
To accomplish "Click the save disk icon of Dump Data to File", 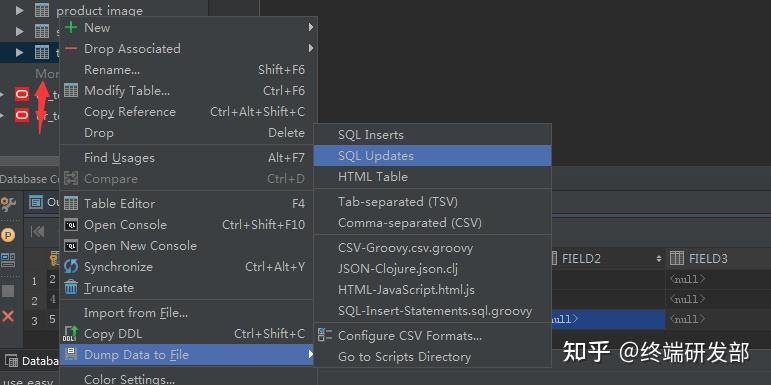I will [x=71, y=355].
